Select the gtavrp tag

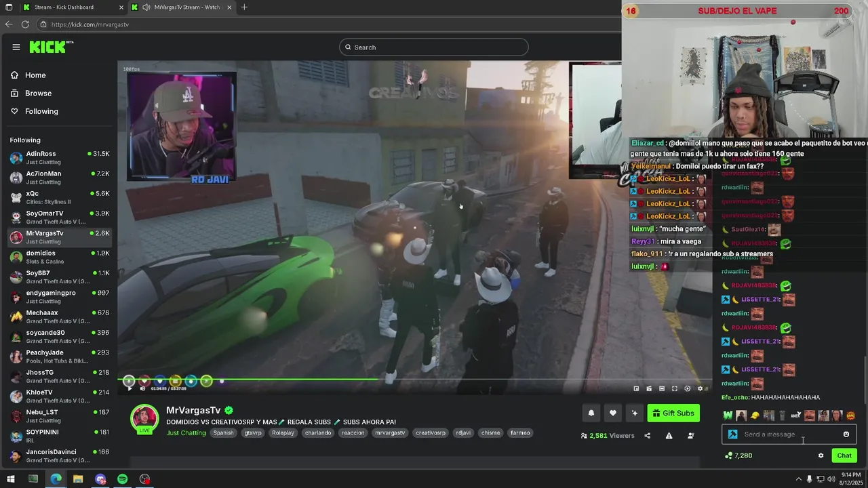click(x=253, y=432)
